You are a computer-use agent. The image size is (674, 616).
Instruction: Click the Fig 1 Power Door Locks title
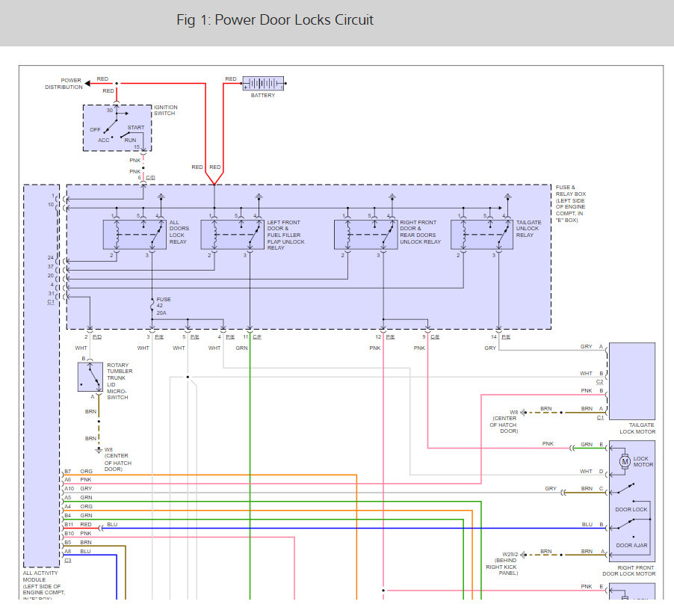pos(274,20)
